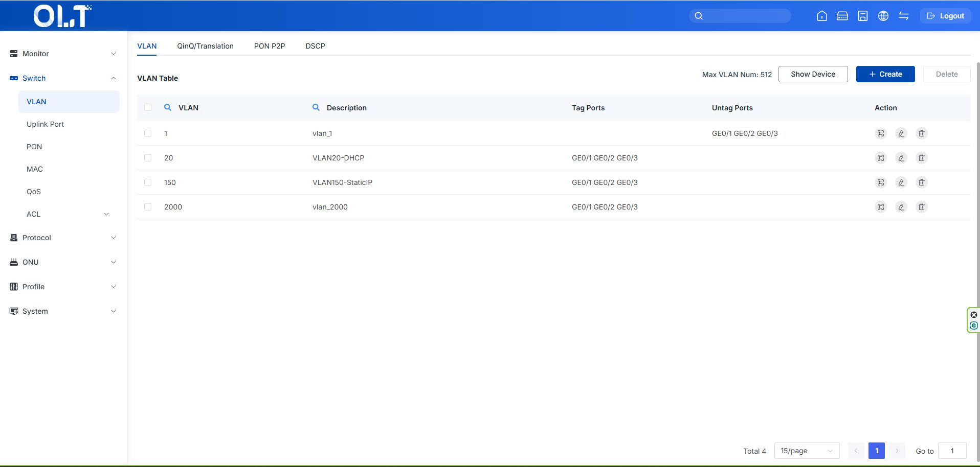
Task: Click the Create button
Action: coord(885,74)
